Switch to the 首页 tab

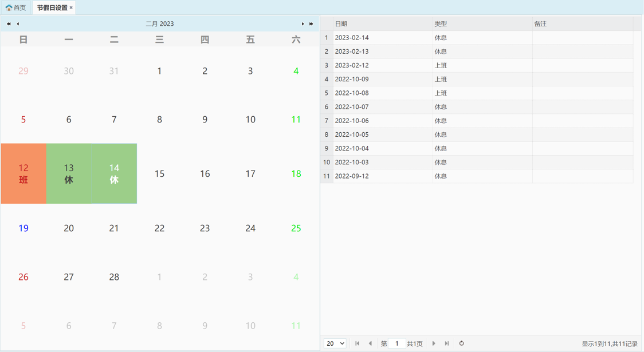[16, 8]
